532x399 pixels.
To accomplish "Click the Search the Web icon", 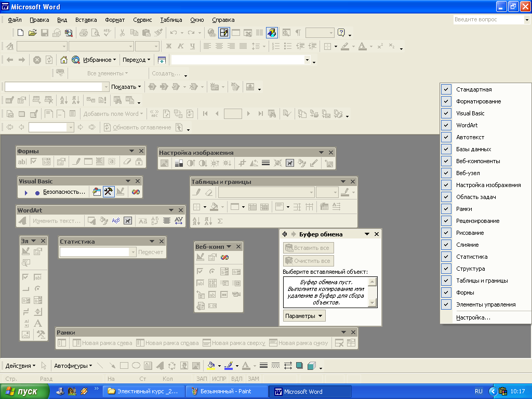I will [76, 60].
